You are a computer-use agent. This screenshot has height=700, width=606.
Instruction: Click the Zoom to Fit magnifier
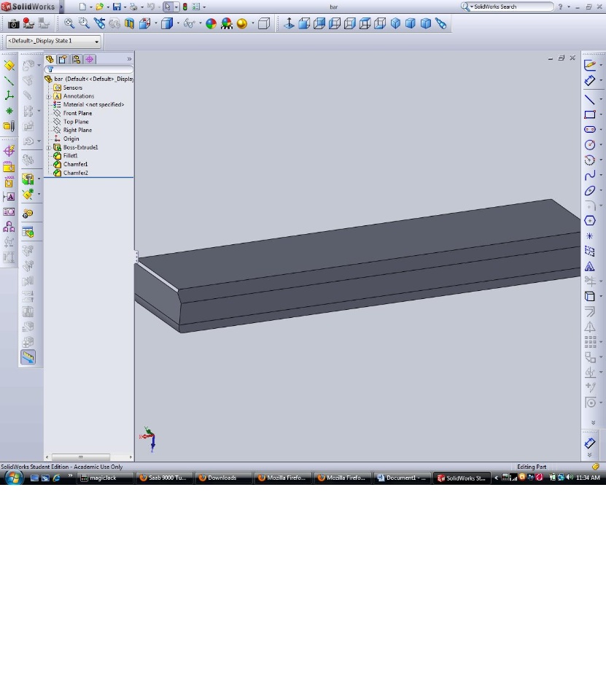pyautogui.click(x=69, y=23)
